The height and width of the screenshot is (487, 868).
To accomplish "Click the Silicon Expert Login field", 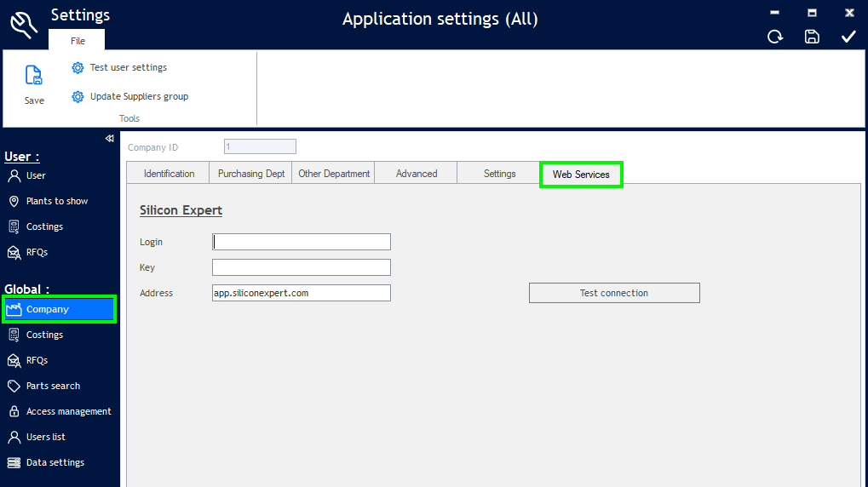I will tap(302, 242).
